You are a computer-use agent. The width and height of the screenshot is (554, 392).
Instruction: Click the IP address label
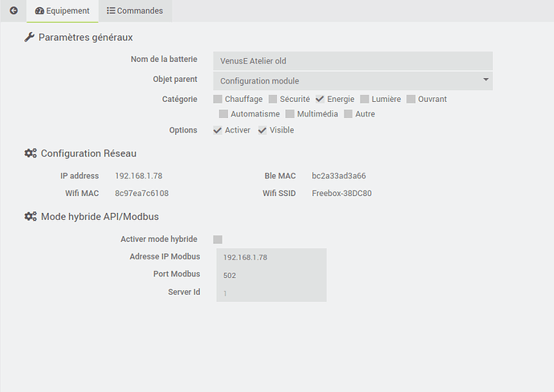[x=79, y=176]
